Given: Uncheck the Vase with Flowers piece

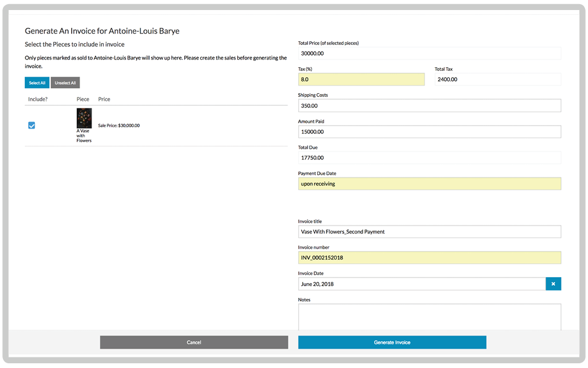Looking at the screenshot, I should [31, 125].
